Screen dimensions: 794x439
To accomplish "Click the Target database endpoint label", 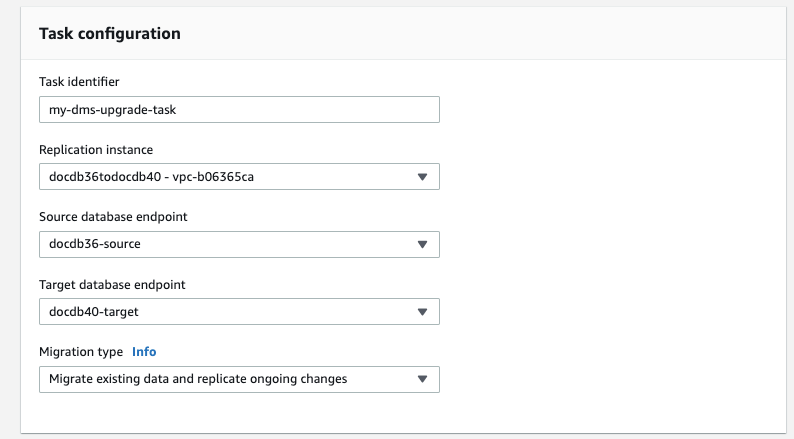I will pos(112,284).
